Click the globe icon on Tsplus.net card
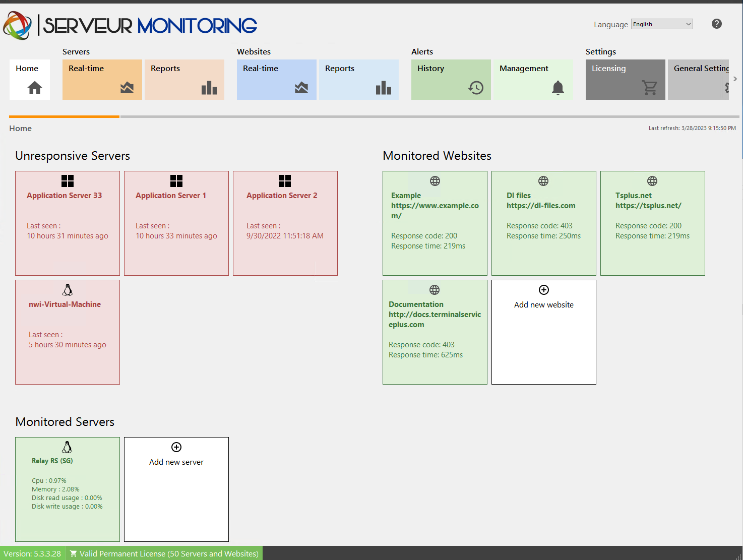743x560 pixels. 652,181
